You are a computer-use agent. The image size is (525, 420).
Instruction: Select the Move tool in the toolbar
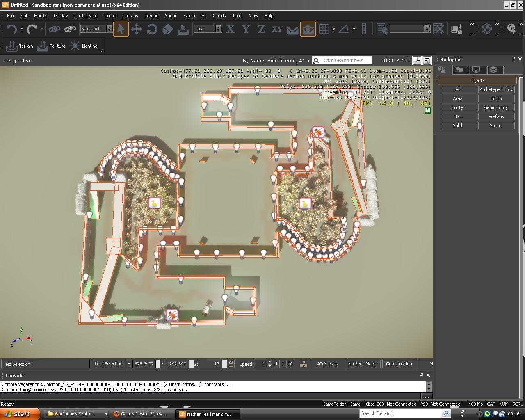[x=137, y=29]
